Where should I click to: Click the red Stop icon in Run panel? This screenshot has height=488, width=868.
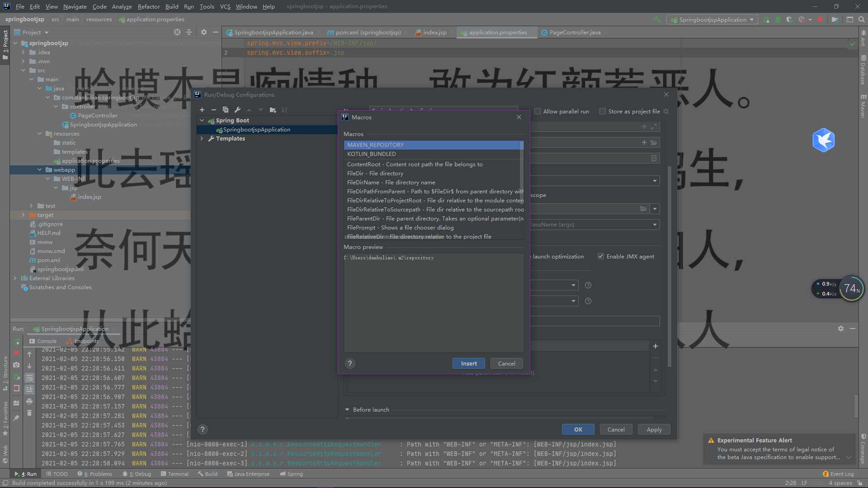coord(17,353)
